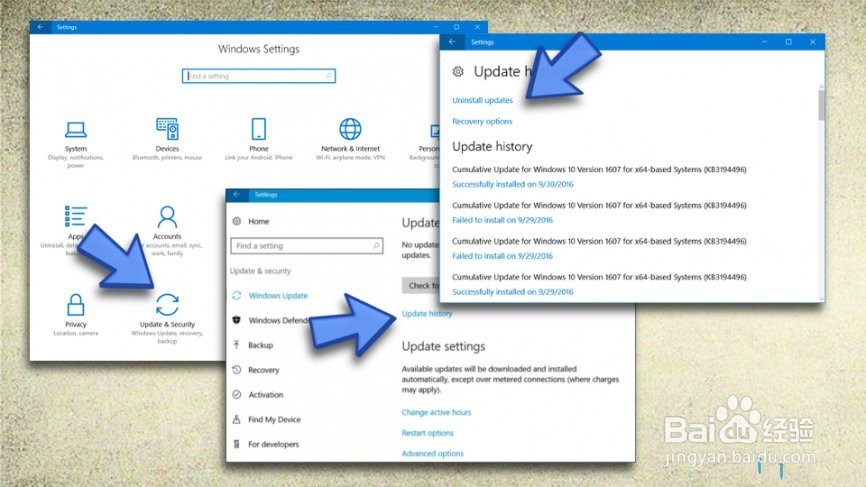Click the For developers icon
This screenshot has width=866, height=487.
click(x=237, y=444)
